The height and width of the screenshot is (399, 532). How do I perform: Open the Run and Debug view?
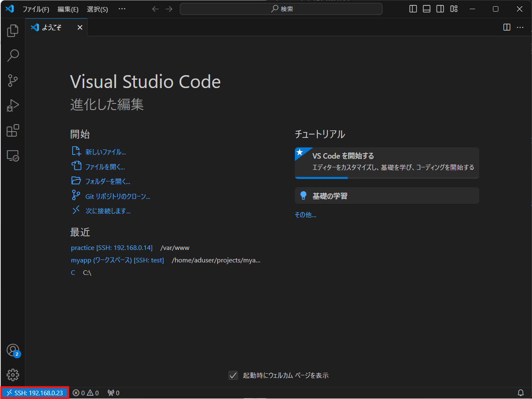[x=13, y=105]
